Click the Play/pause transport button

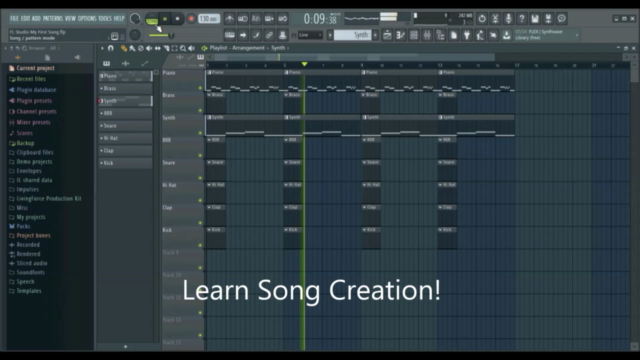point(165,18)
